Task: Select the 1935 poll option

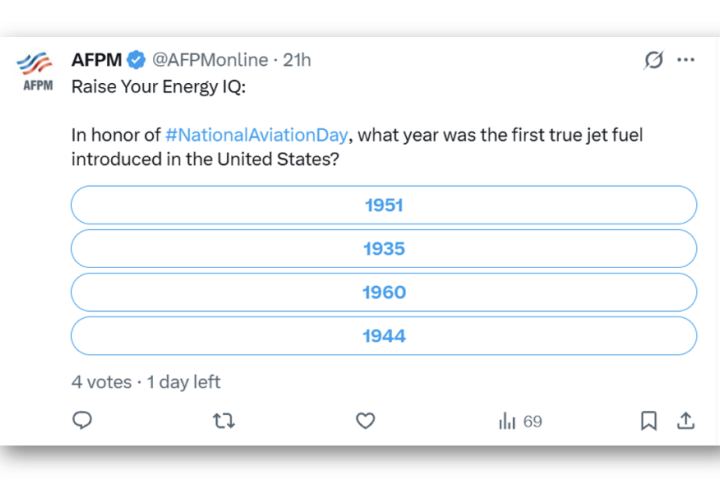Action: click(x=384, y=249)
